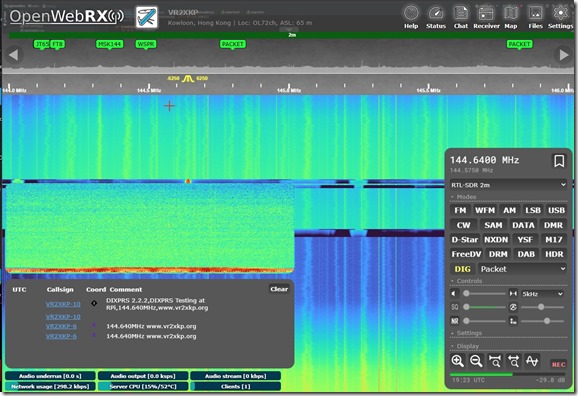Jump to the WSPR bookmark
The height and width of the screenshot is (396, 578).
coord(146,44)
